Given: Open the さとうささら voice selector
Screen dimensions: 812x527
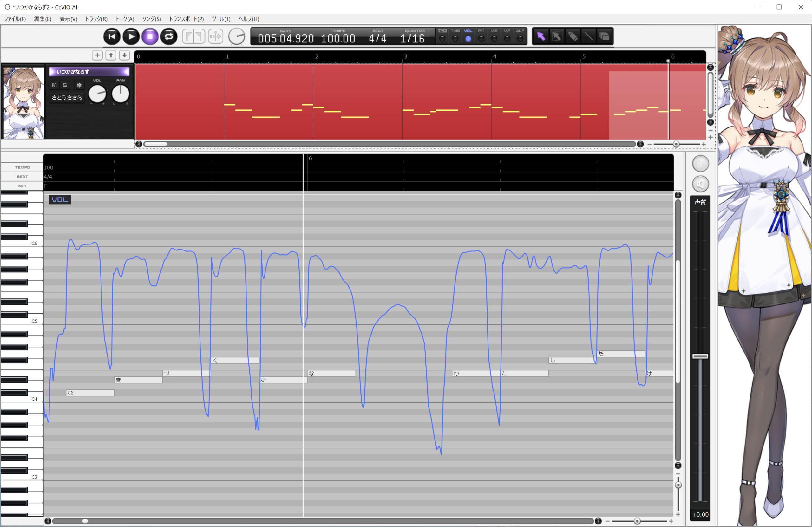Looking at the screenshot, I should pos(67,98).
